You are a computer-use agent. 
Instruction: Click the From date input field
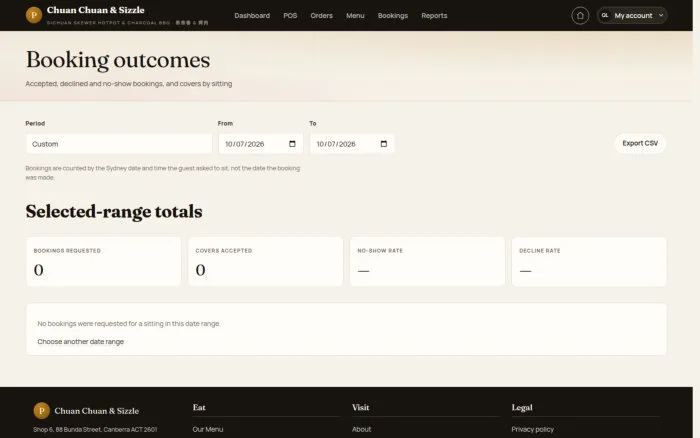coord(261,144)
